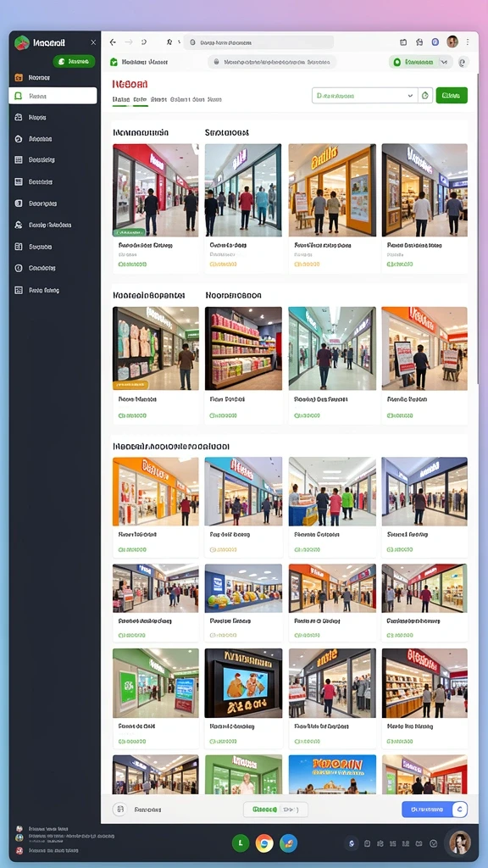
Task: Click the green refresh icon beside the dropdown
Action: (x=425, y=96)
